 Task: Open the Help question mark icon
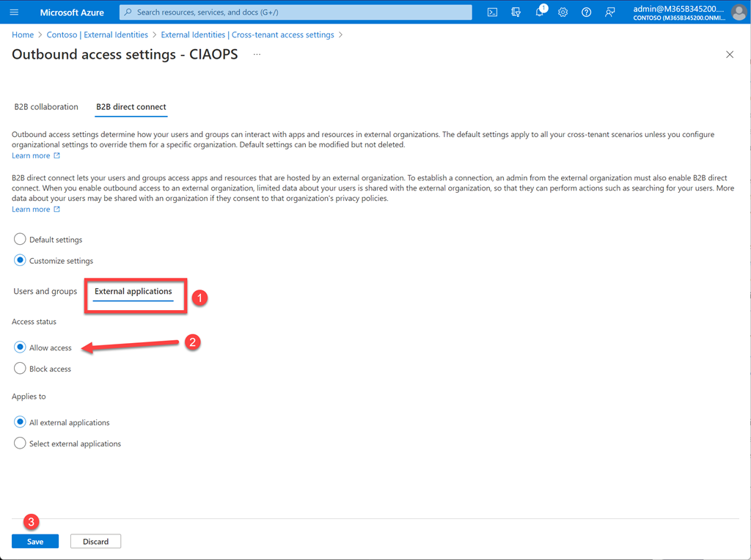pos(586,12)
